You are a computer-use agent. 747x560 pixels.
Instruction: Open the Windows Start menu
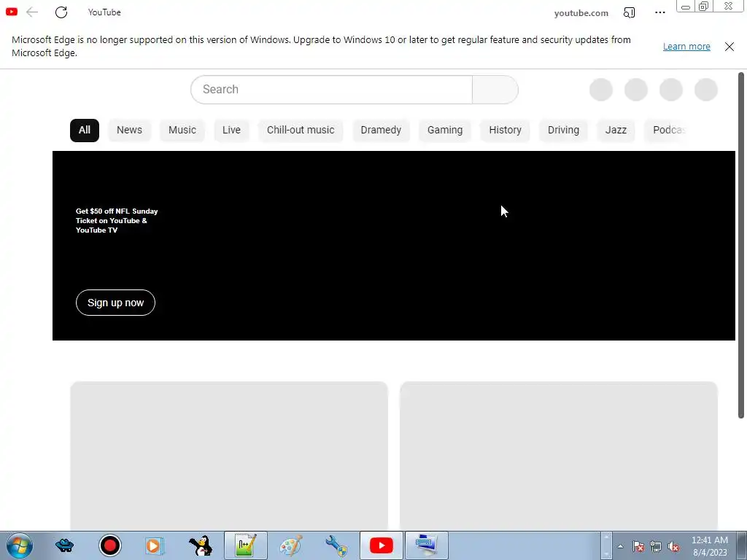click(20, 545)
